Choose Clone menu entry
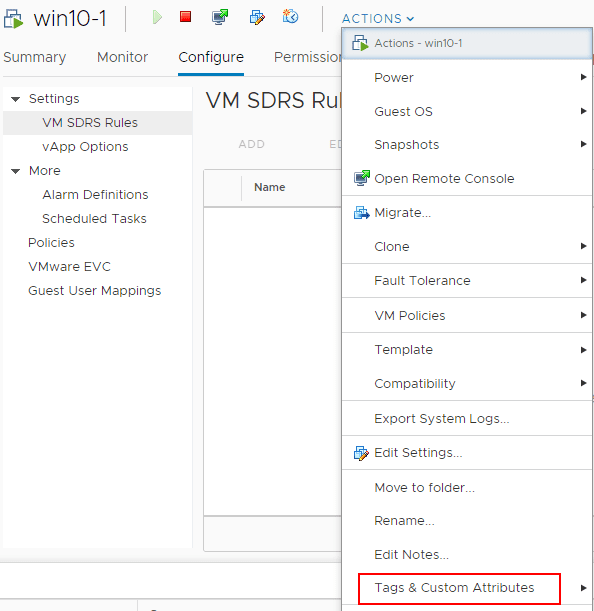594x611 pixels. (x=467, y=246)
